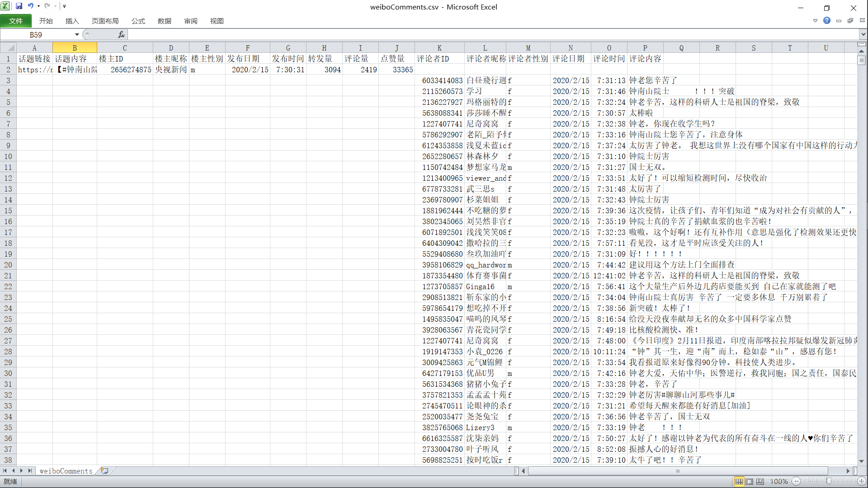The width and height of the screenshot is (868, 488).
Task: Restore down the workbook window inside Excel
Action: [850, 20]
